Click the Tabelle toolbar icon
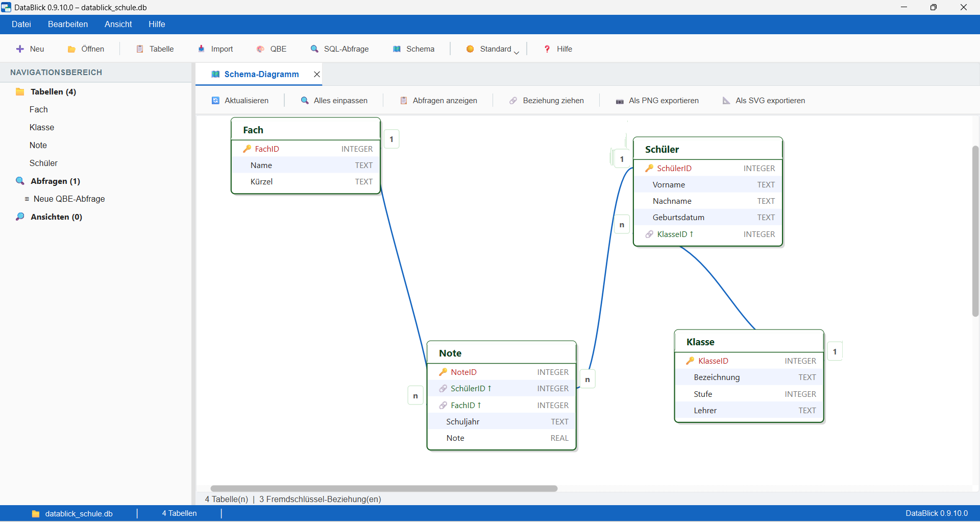Viewport: 980px width, 522px height. coord(140,49)
